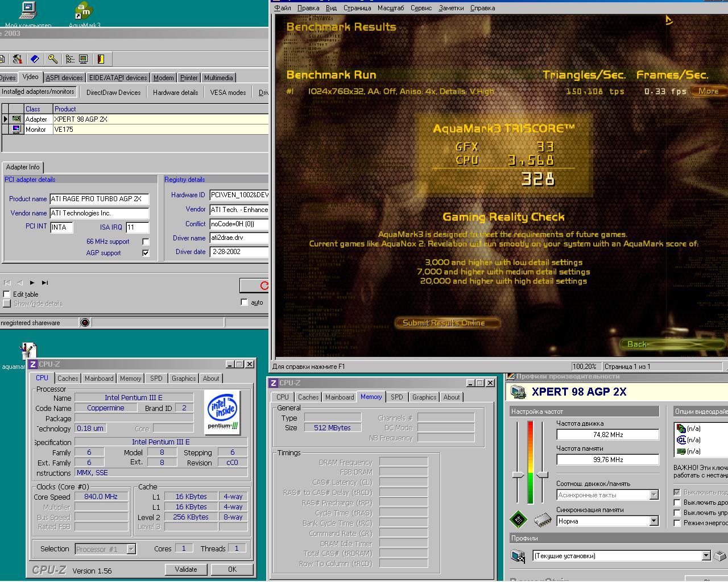Click the More button in benchmark results
This screenshot has width=728, height=582.
(x=708, y=91)
